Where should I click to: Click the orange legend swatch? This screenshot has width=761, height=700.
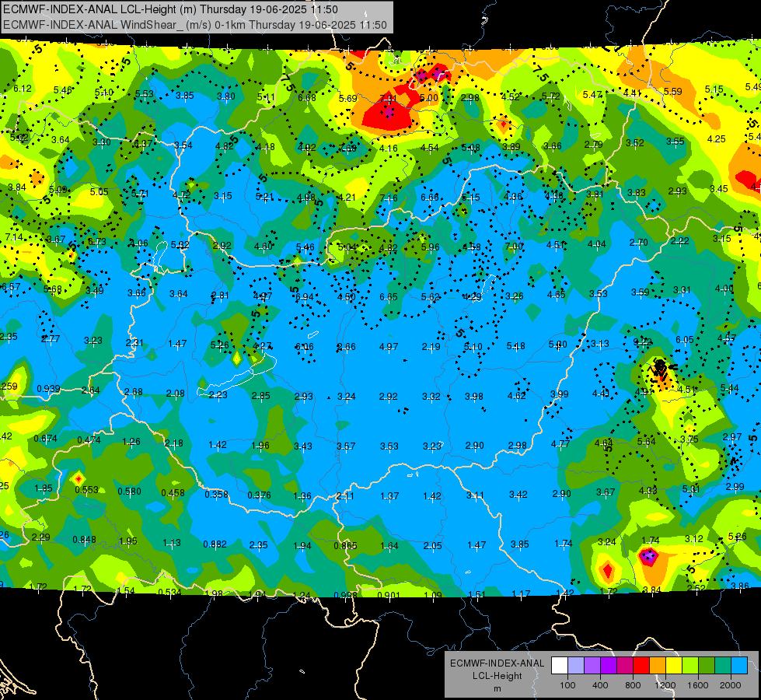658,666
